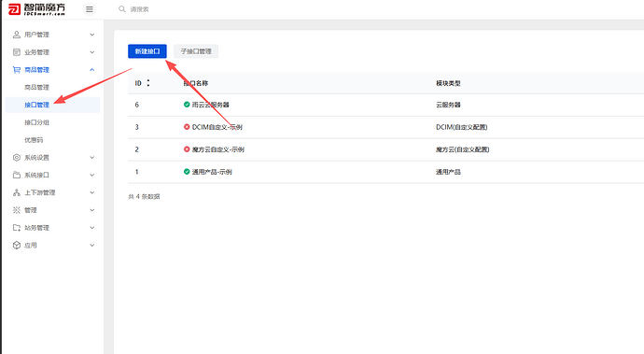Click the 雨云云服务器 interface name
Image resolution: width=644 pixels, height=354 pixels.
(210, 105)
